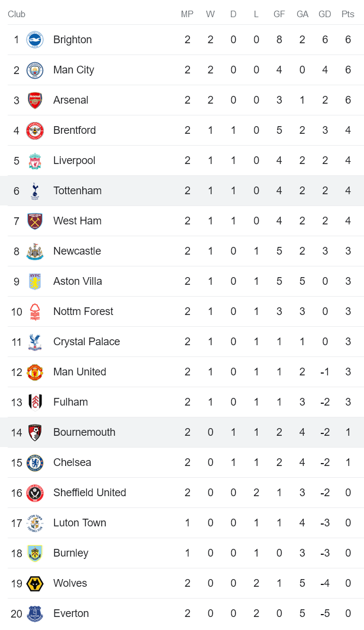The height and width of the screenshot is (630, 364).
Task: Select the Newcastle club badge
Action: 35,251
